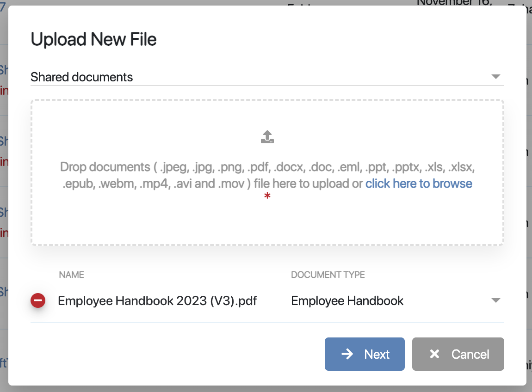
Task: Select the file name Employee Handbook 2023 (V3).pdf
Action: point(157,301)
